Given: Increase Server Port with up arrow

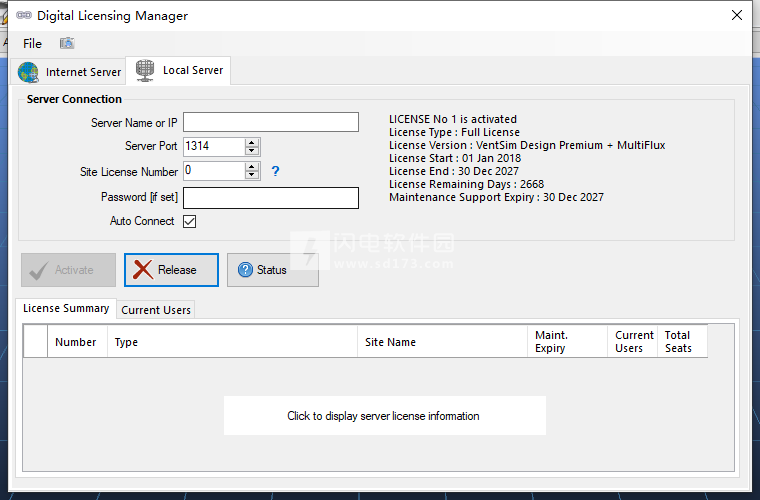Looking at the screenshot, I should 252,142.
